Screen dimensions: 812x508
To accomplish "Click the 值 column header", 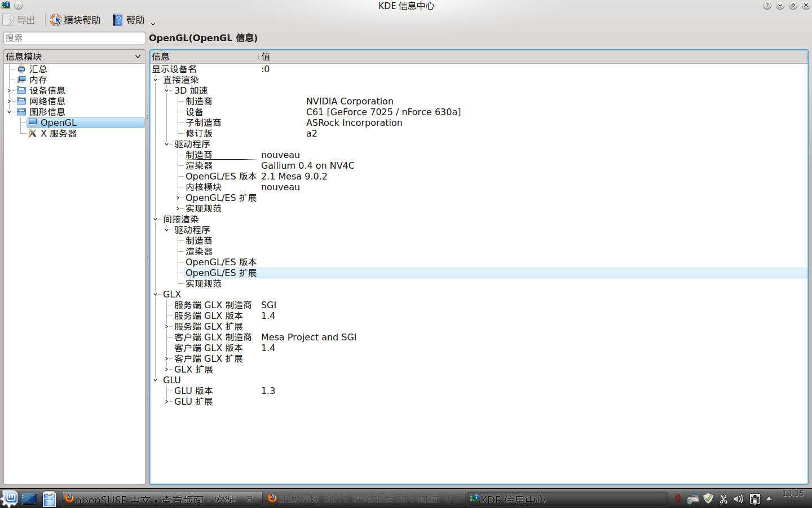I will [x=533, y=56].
